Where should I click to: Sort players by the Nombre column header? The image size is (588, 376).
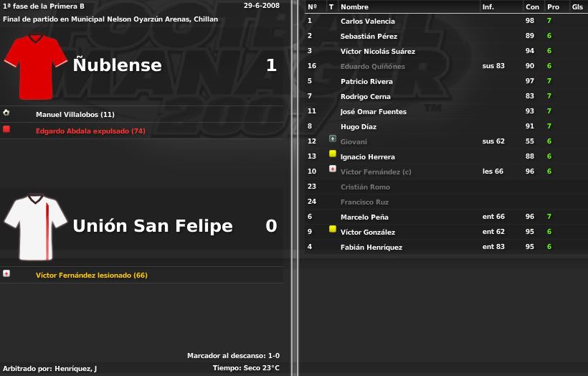point(354,6)
